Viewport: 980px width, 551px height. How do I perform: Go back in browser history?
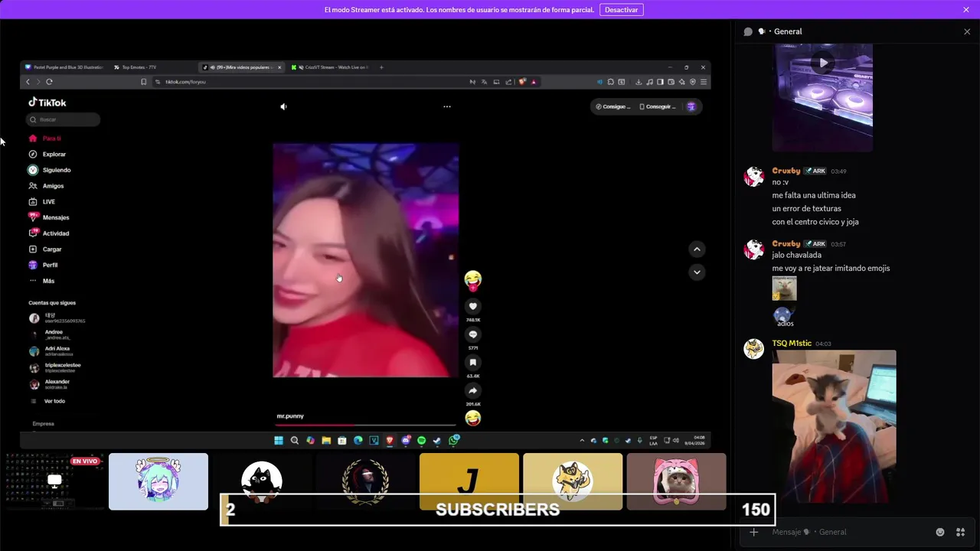[28, 82]
